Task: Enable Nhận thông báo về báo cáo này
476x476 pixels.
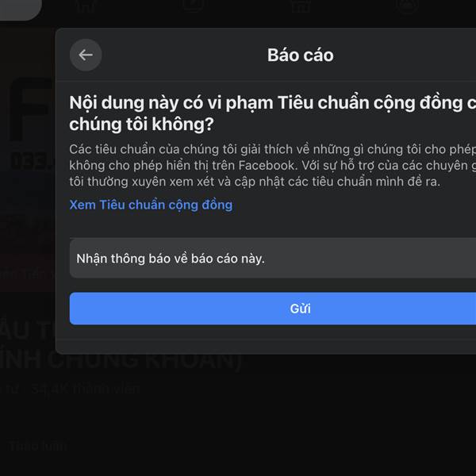Action: [x=273, y=259]
